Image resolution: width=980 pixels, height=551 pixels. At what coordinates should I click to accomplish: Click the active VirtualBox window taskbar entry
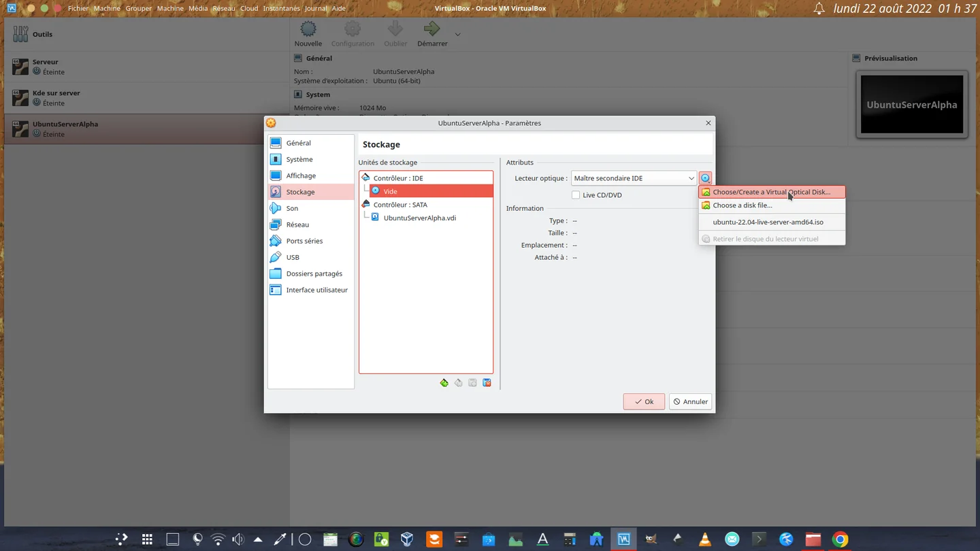coord(624,539)
